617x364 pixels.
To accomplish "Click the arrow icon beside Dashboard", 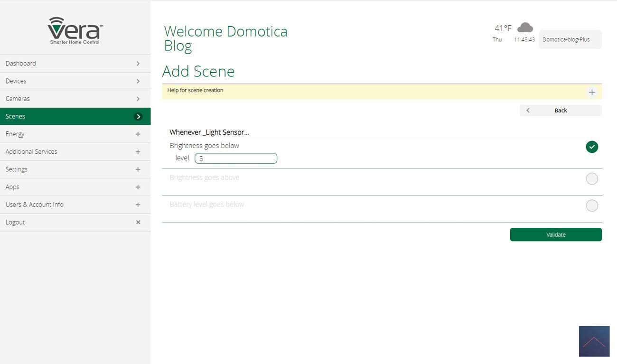I will coord(138,64).
